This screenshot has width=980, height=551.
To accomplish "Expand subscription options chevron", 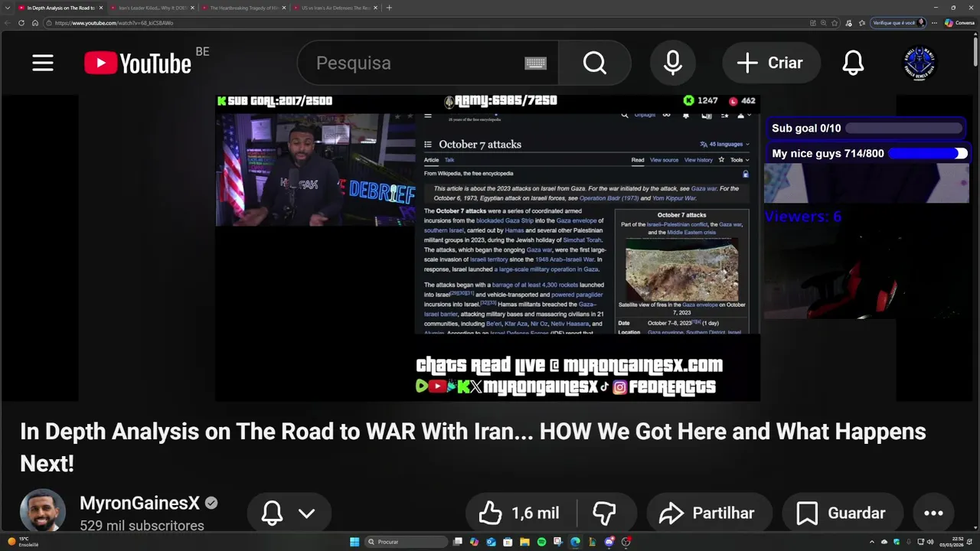I will 306,513.
